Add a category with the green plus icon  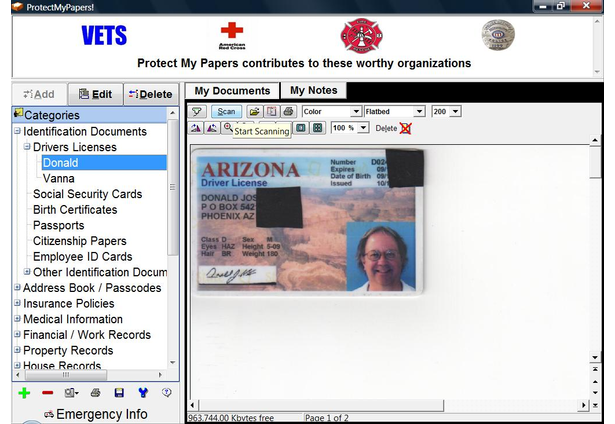[24, 393]
